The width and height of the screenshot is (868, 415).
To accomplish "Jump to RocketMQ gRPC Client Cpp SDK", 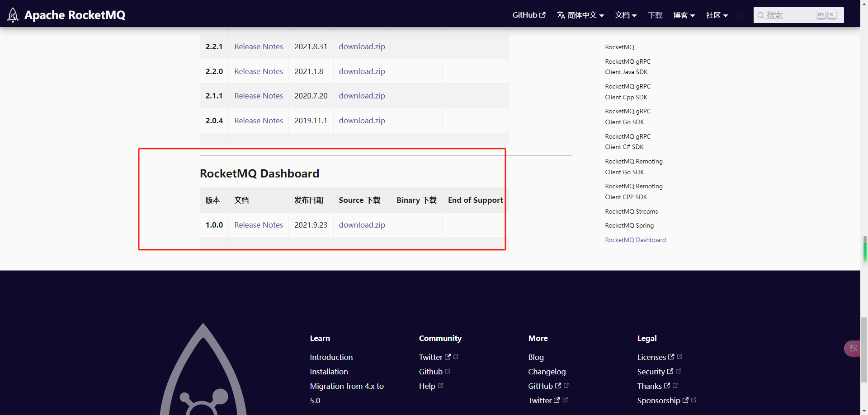I will point(628,92).
